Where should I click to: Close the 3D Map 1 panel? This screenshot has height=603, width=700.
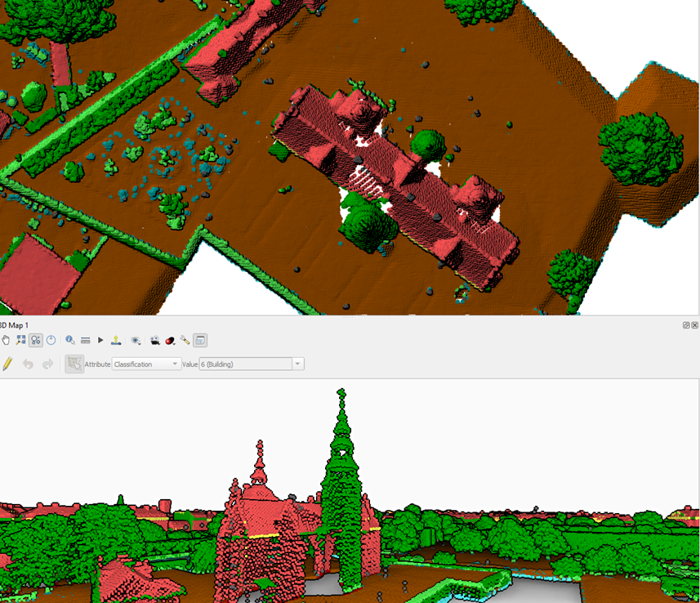coord(694,325)
